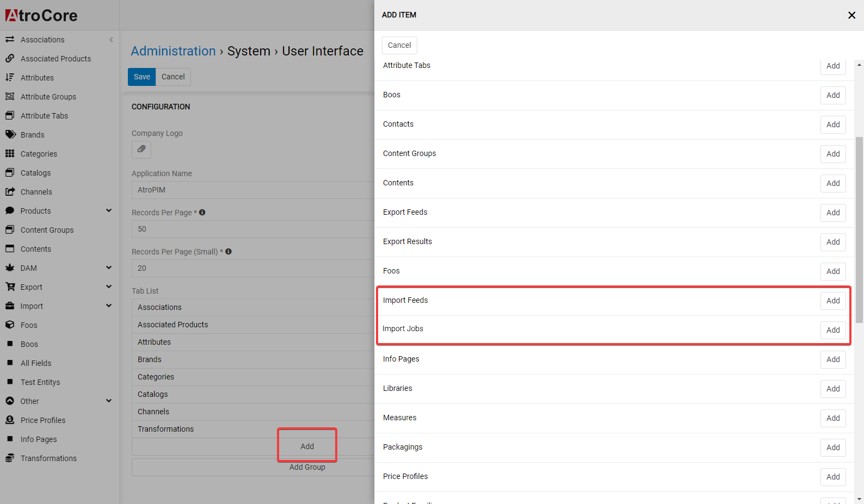This screenshot has height=504, width=864.
Task: Click the Application Name input field
Action: [253, 190]
